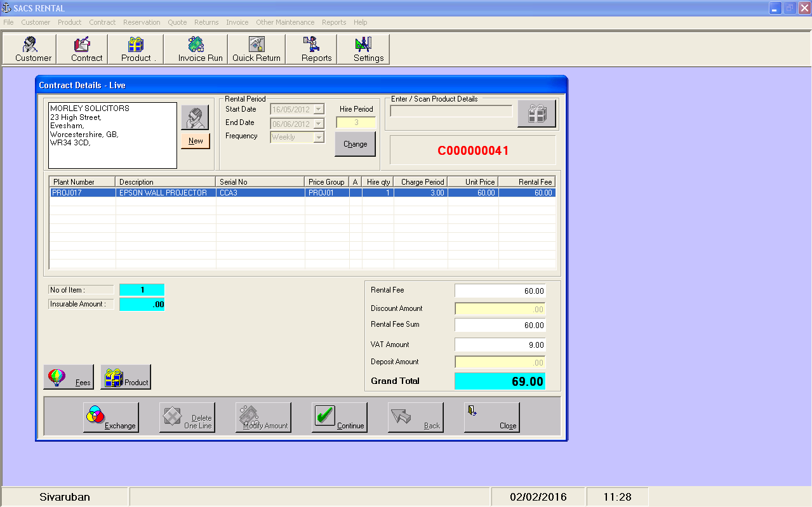Click the Description column header
The image size is (812, 507).
point(166,182)
